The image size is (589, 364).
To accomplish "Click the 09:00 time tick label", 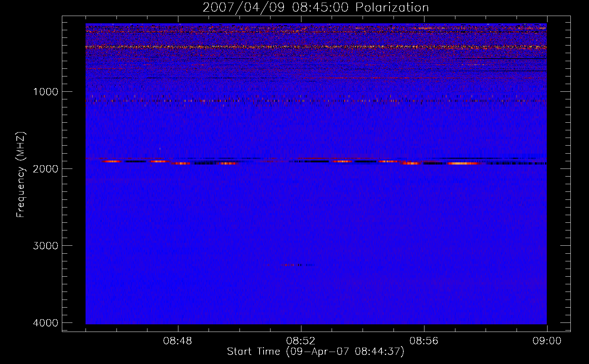I will [547, 341].
